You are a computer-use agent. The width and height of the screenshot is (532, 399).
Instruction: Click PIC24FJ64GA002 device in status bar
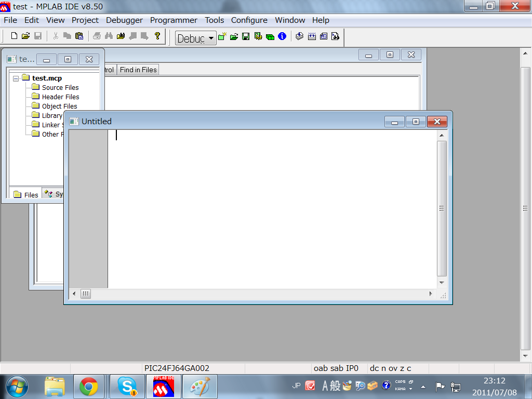pyautogui.click(x=177, y=368)
